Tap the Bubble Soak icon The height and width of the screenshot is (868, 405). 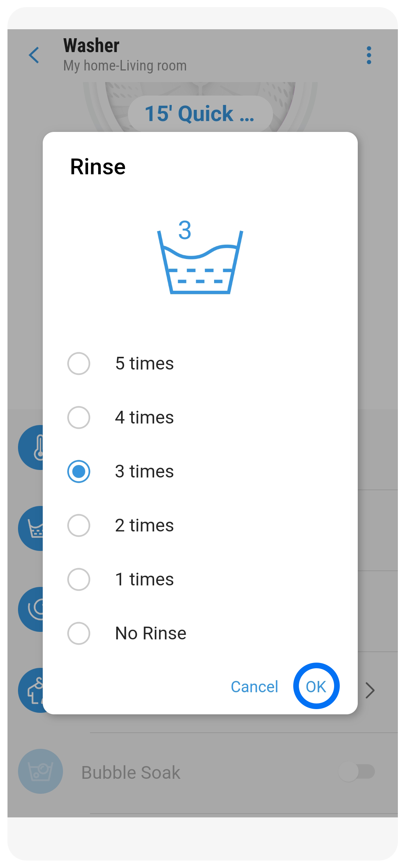(x=40, y=771)
